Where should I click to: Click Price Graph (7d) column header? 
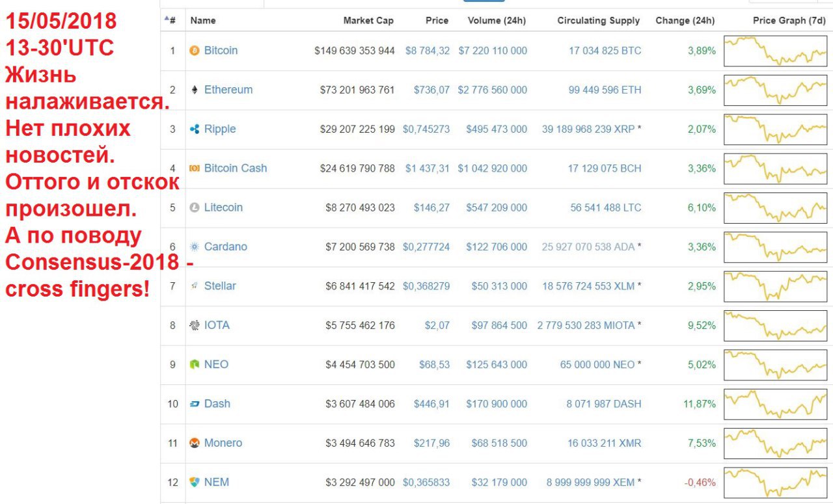789,20
